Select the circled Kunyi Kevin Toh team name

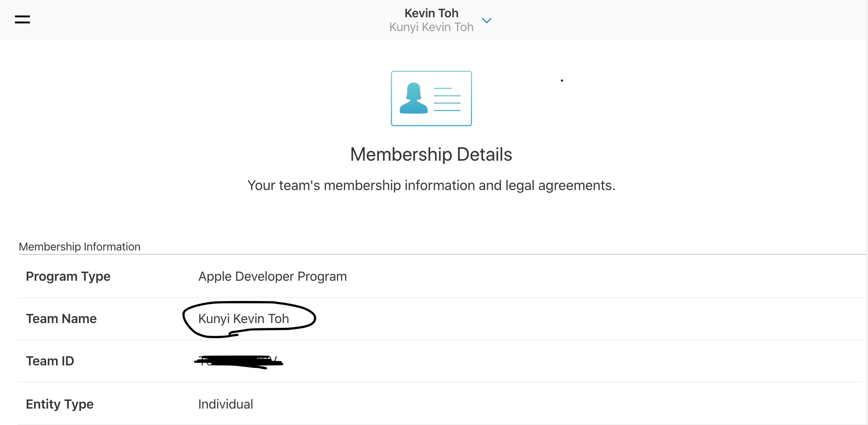click(x=243, y=319)
